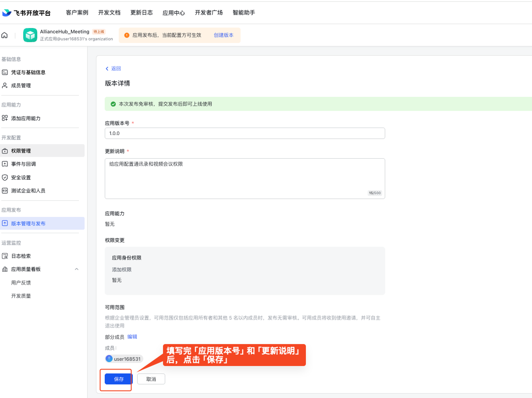Image resolution: width=532 pixels, height=398 pixels.
Task: Click the AllianceHub_Meeting app avatar icon
Action: tap(29, 34)
